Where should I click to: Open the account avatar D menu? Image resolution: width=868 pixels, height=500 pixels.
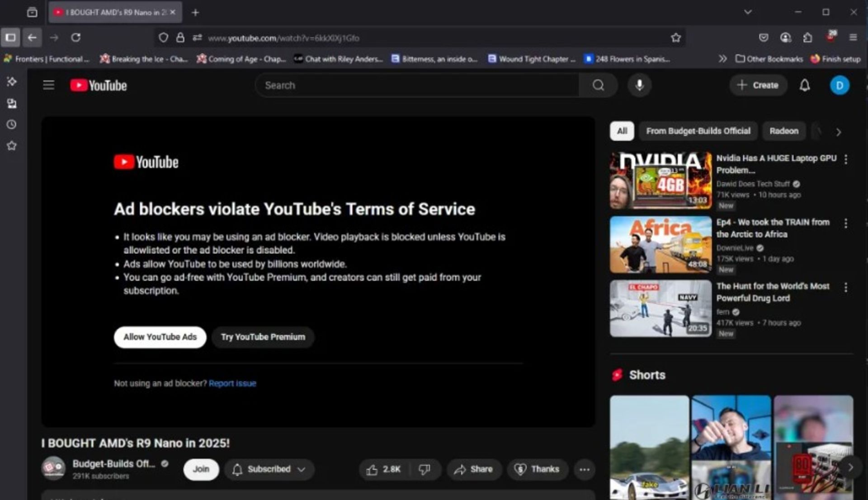[x=840, y=85]
